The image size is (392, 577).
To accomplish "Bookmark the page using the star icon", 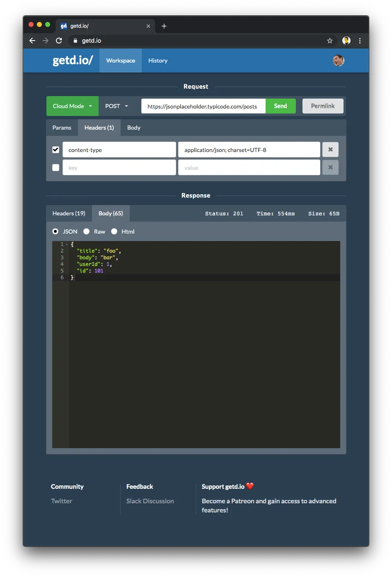I will click(x=329, y=41).
